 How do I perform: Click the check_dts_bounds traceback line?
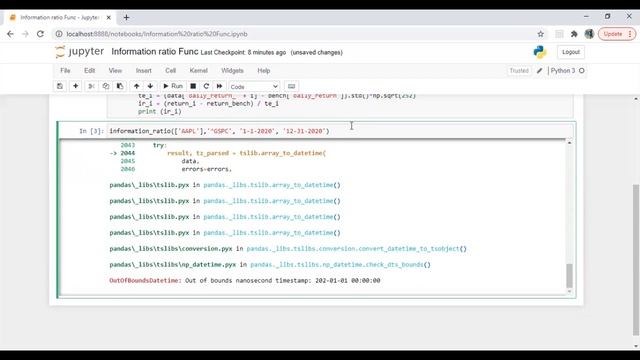270,264
